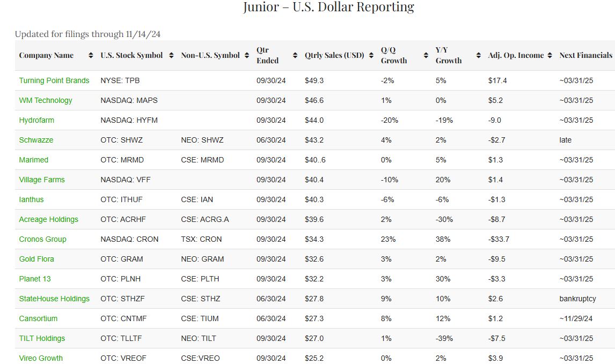
Task: Visit the Cronos Group link
Action: point(42,239)
